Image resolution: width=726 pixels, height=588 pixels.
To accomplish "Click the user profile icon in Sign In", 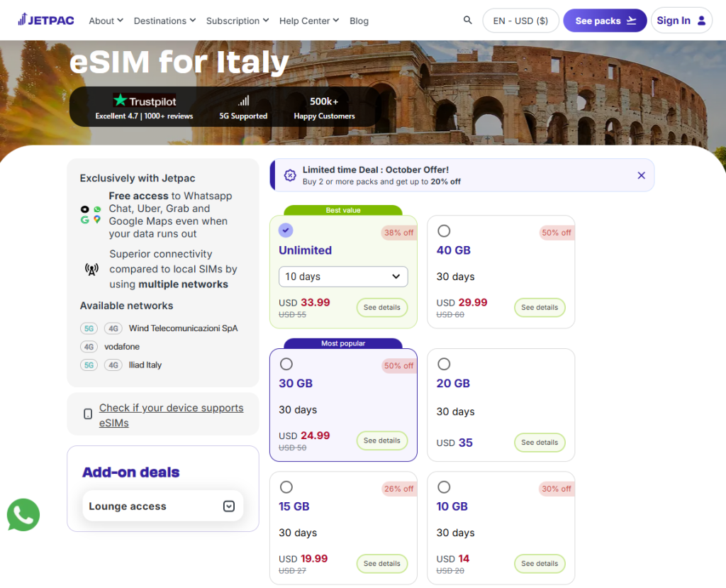I will click(x=701, y=21).
